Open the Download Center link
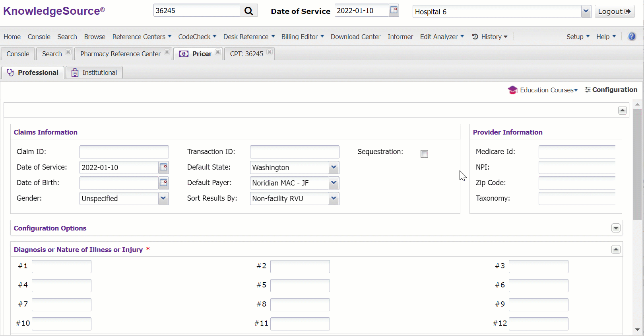The image size is (644, 336). pos(355,37)
